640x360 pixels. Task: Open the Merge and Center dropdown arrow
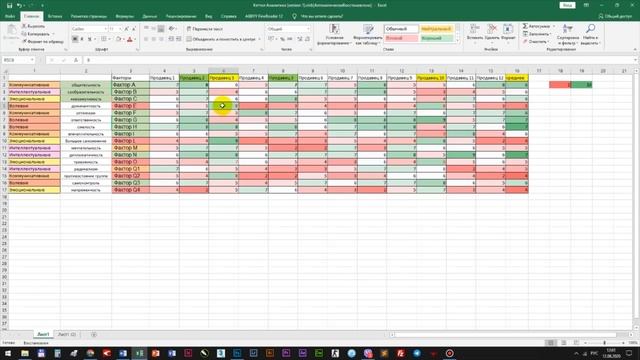click(260, 39)
